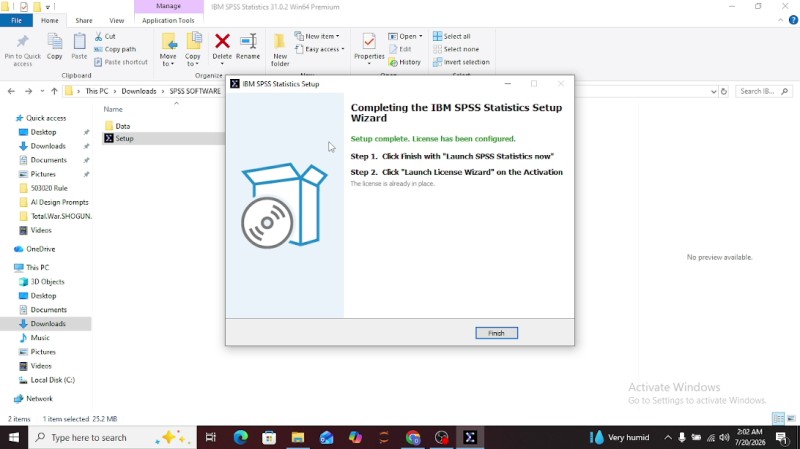Open OneDrive in sidebar
This screenshot has height=449, width=800.
pos(41,249)
